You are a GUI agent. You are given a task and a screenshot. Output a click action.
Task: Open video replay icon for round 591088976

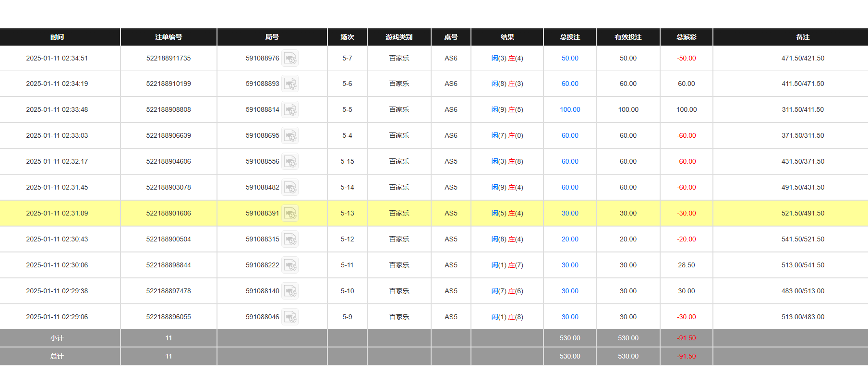(290, 59)
